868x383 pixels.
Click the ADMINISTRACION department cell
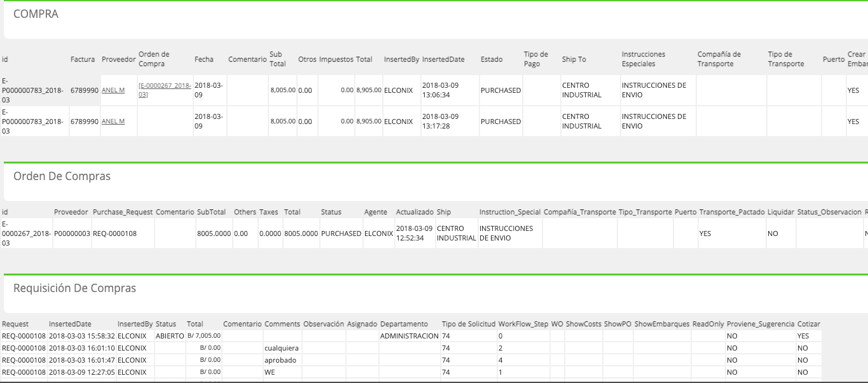pos(410,335)
